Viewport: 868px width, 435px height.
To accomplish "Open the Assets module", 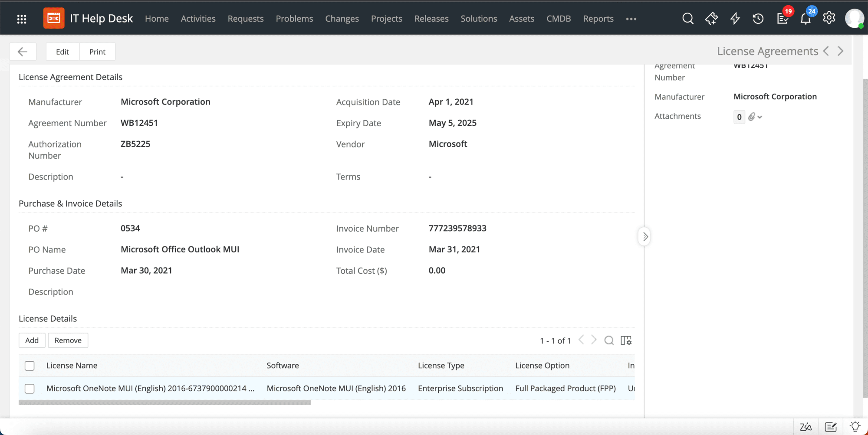I will 522,19.
